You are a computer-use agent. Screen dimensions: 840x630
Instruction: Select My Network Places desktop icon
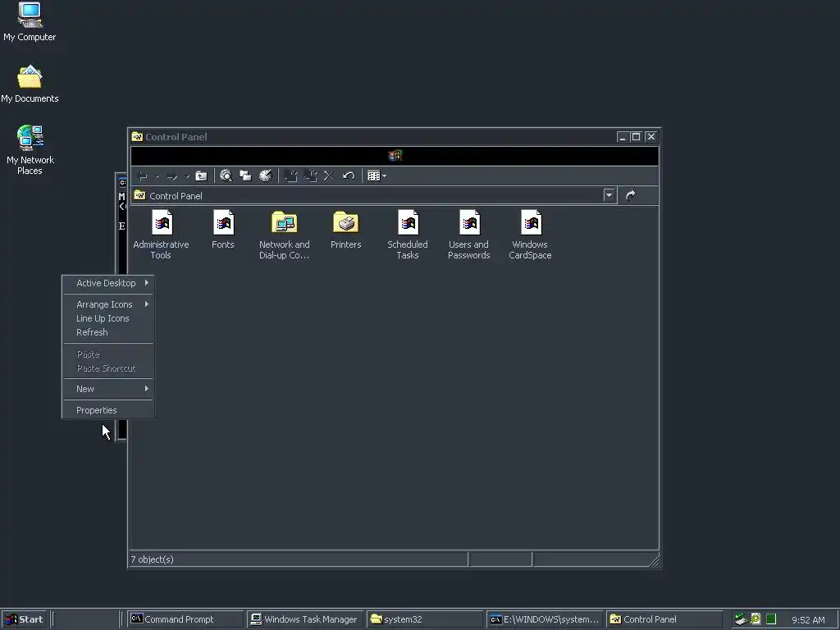point(30,150)
